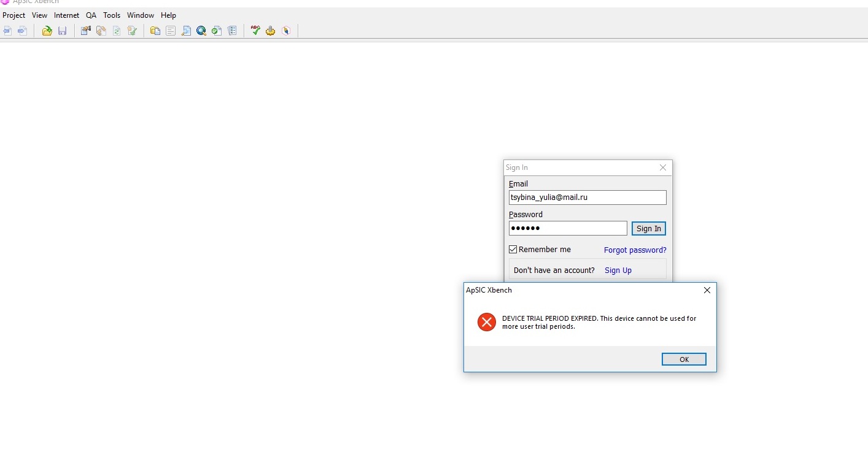Screen dimensions: 868x476
Task: Click the floppy disk save icon
Action: click(62, 31)
